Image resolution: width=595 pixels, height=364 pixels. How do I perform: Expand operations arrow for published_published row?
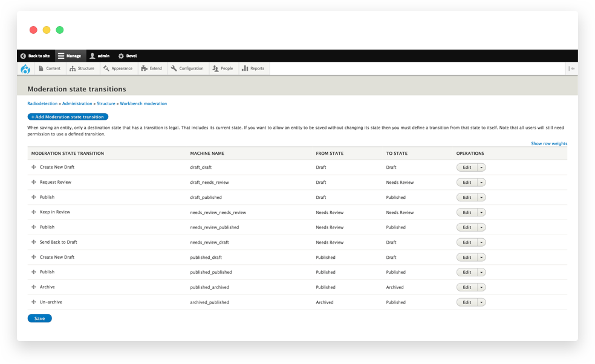pyautogui.click(x=481, y=273)
